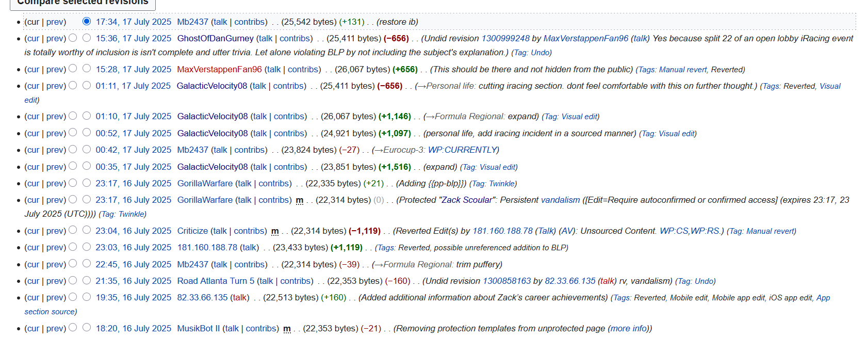Select the radio button for 17:34, 17 July 2025 revision
The height and width of the screenshot is (337, 868).
pyautogui.click(x=87, y=21)
